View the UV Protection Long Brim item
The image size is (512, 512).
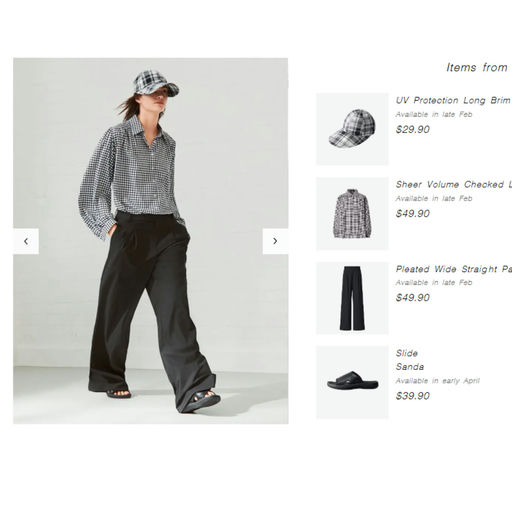tap(453, 100)
